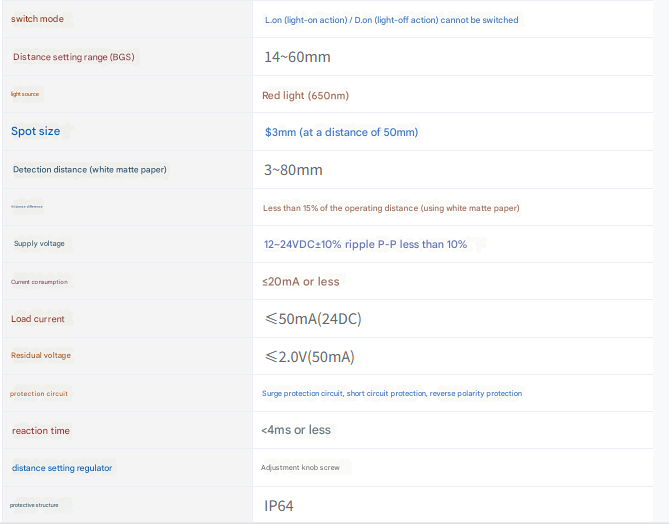
Task: Click 'Less than 15% of the operating distance' text
Action: [390, 208]
